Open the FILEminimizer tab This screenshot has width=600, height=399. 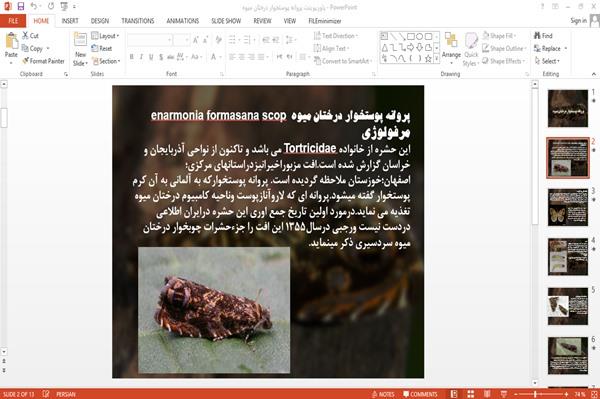pos(325,21)
